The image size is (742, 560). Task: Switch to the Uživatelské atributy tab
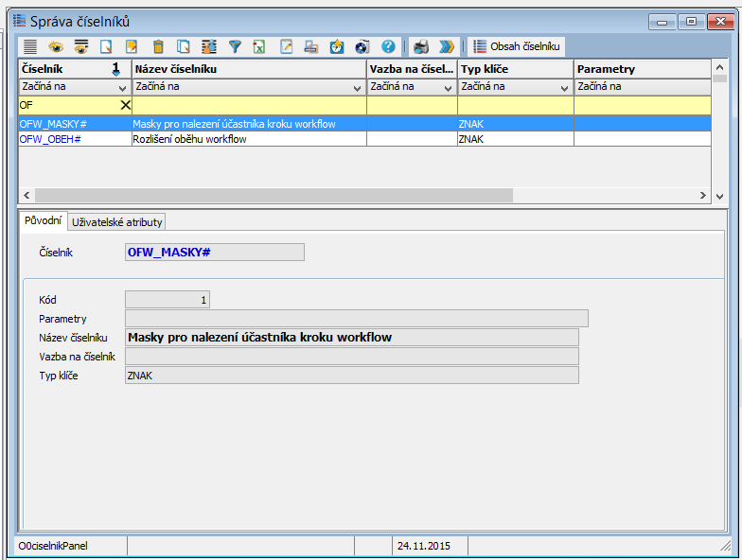click(x=117, y=221)
